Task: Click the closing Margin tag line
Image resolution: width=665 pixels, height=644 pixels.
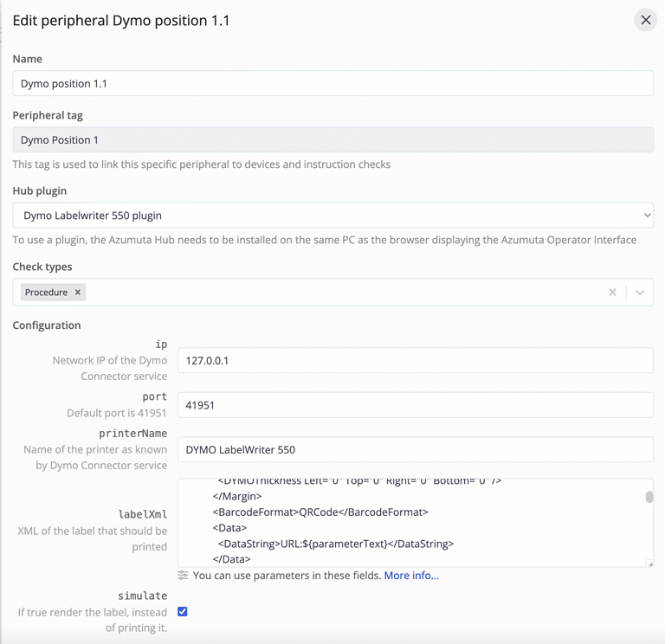Action: click(x=237, y=496)
